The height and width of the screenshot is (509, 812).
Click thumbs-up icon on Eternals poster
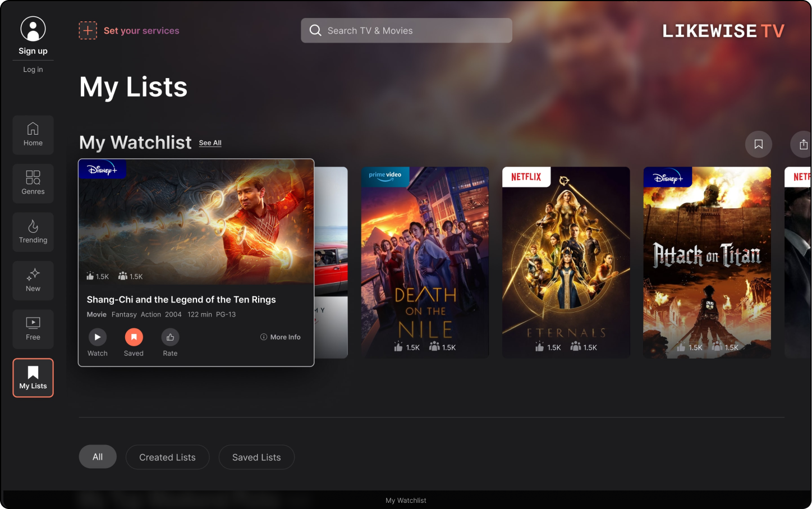[539, 347]
